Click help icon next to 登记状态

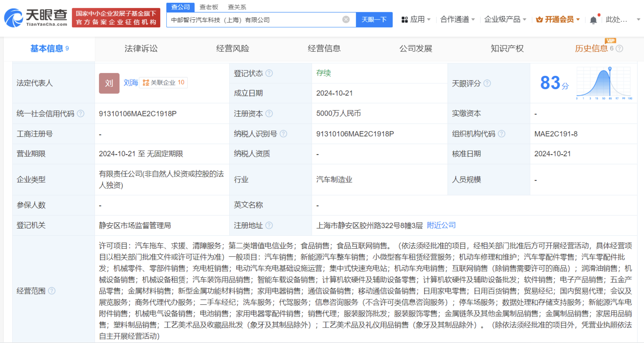[269, 73]
